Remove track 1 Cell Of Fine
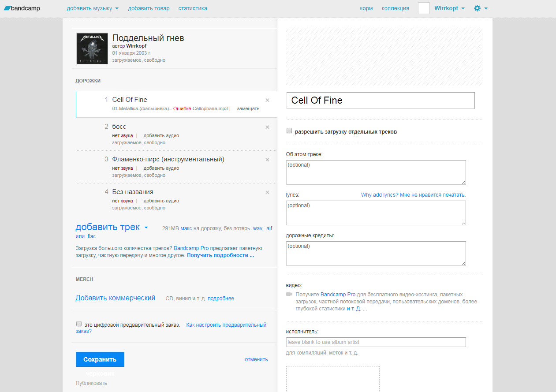The width and height of the screenshot is (556, 392). pyautogui.click(x=267, y=100)
